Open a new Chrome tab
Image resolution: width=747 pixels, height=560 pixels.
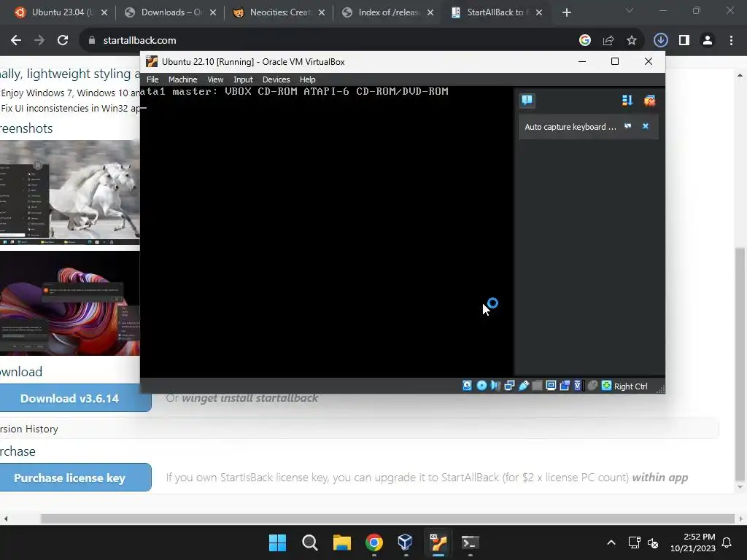point(566,12)
